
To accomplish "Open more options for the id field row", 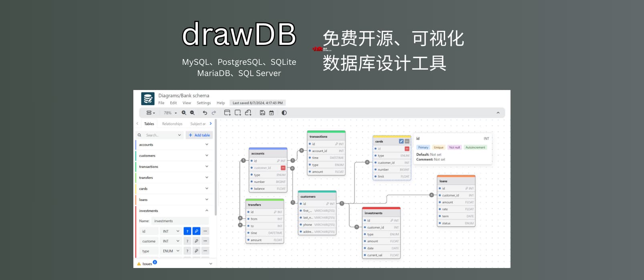I will coord(205,231).
